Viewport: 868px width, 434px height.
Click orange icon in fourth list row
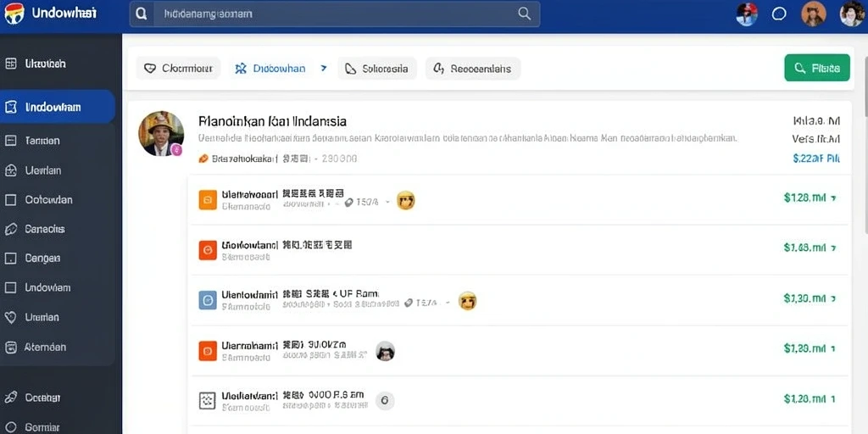click(x=208, y=350)
